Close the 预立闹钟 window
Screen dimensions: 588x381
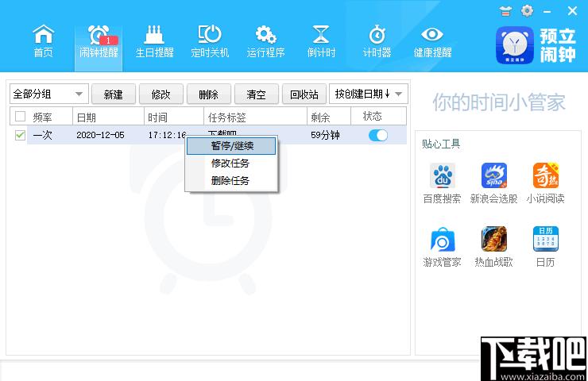tap(572, 11)
